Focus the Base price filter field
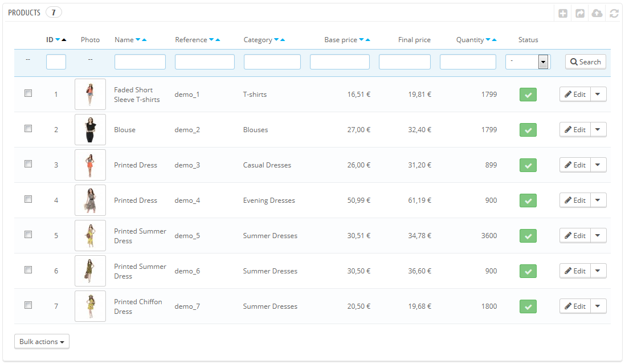Image resolution: width=625 pixels, height=364 pixels. tap(340, 62)
